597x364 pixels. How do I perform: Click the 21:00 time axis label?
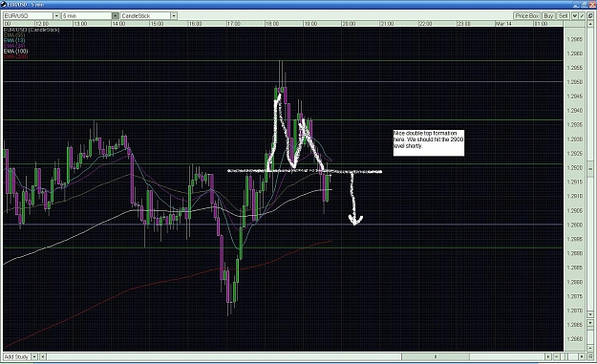pyautogui.click(x=387, y=24)
